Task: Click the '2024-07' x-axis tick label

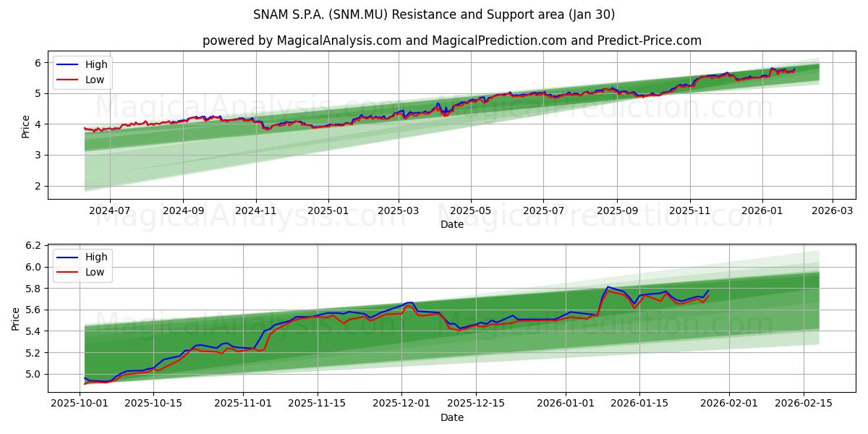Action: coord(110,210)
